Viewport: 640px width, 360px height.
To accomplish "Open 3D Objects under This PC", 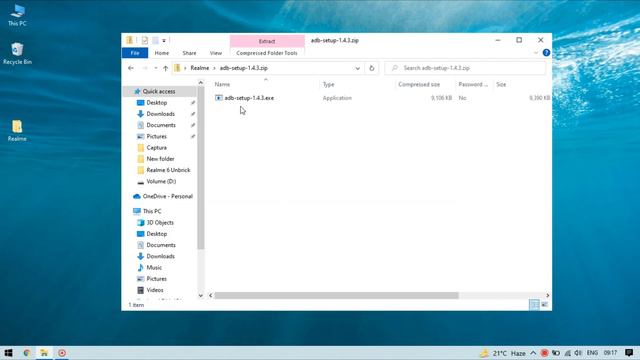I will tap(160, 223).
